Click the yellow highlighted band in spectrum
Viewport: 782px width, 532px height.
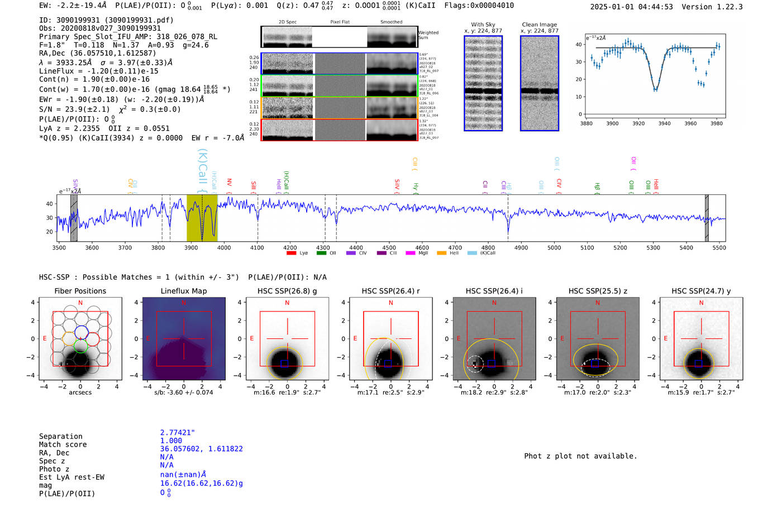pyautogui.click(x=202, y=218)
